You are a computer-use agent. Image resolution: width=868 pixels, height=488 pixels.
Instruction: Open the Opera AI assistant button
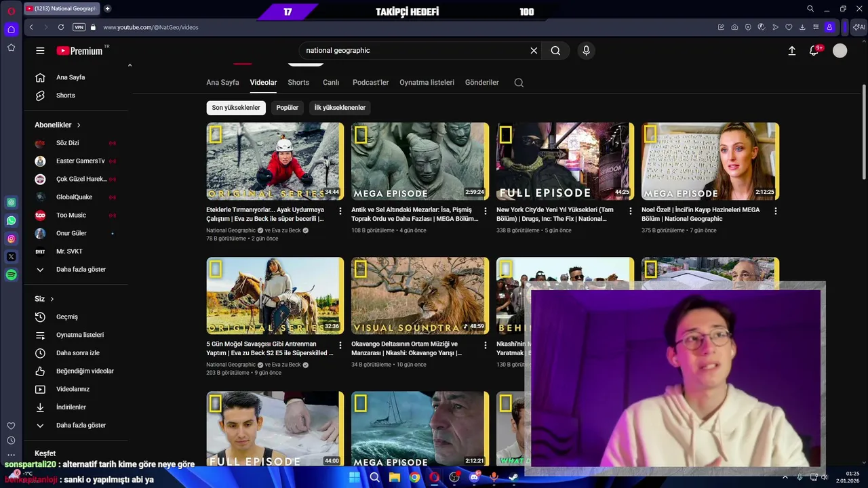point(858,27)
